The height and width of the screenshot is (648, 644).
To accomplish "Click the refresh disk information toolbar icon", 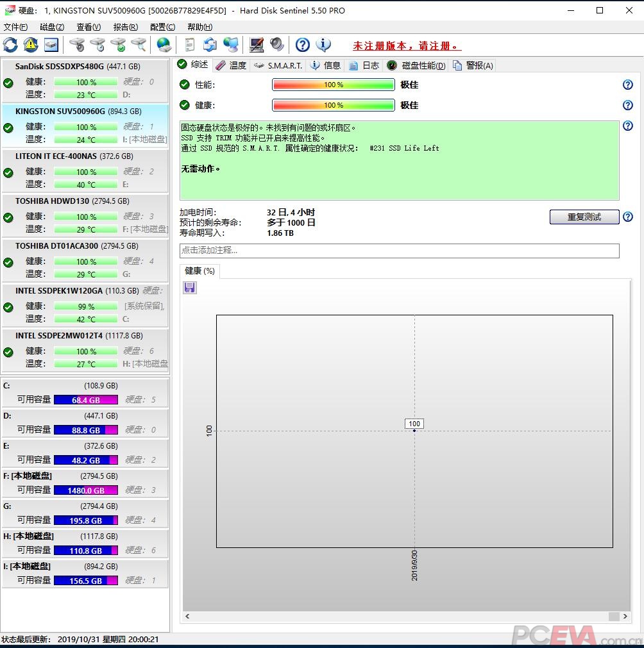I will tap(10, 45).
